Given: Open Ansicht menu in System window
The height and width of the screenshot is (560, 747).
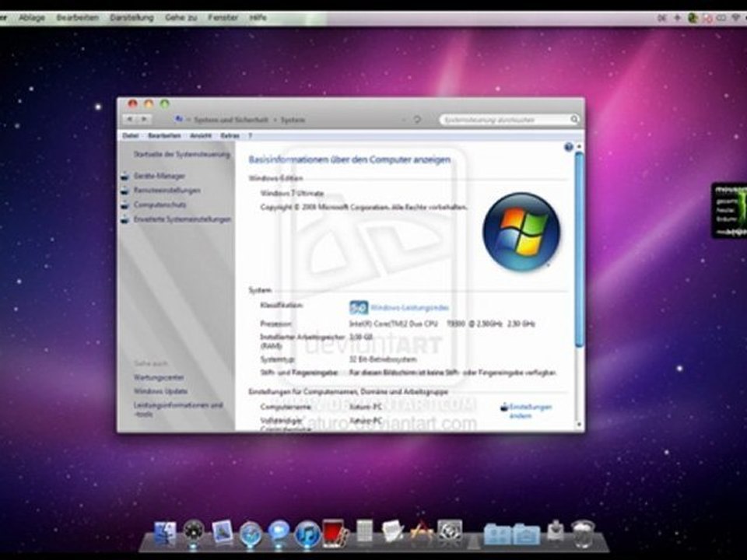Looking at the screenshot, I should [201, 135].
